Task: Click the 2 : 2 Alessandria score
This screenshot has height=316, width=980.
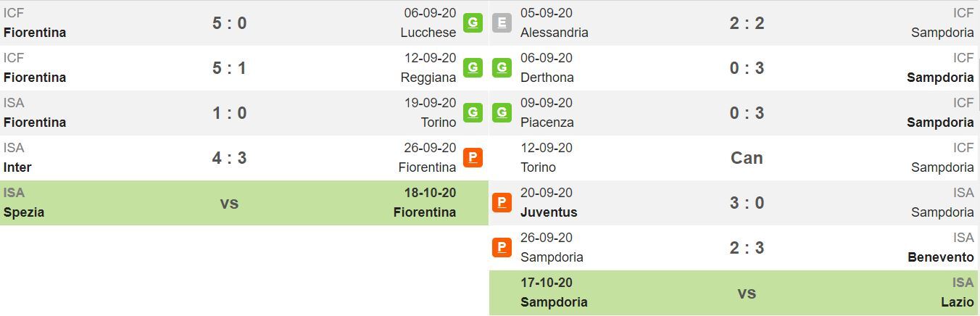Action: [747, 23]
